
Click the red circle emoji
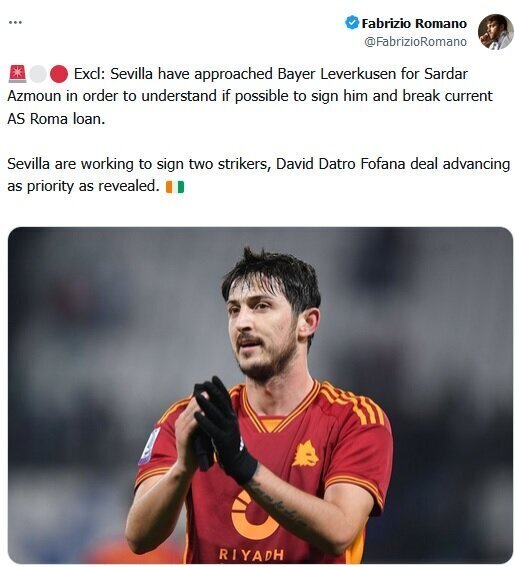coord(59,74)
